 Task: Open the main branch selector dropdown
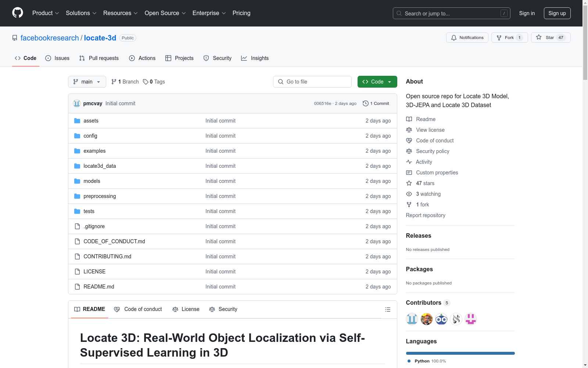[87, 82]
